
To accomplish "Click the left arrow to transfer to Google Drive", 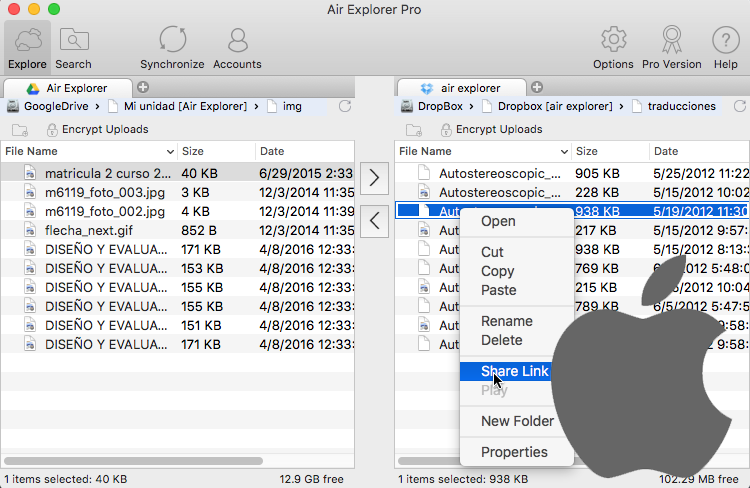I will 374,221.
